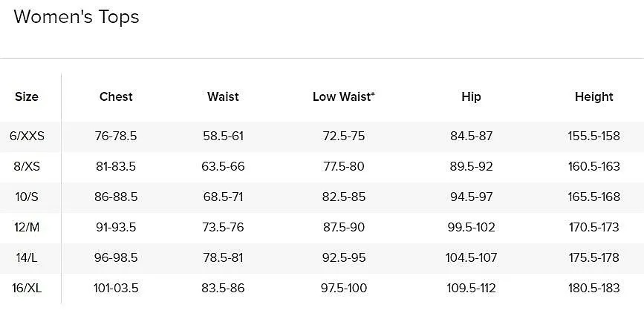
Task: Click low waist value 87.5-90
Action: [x=344, y=227]
